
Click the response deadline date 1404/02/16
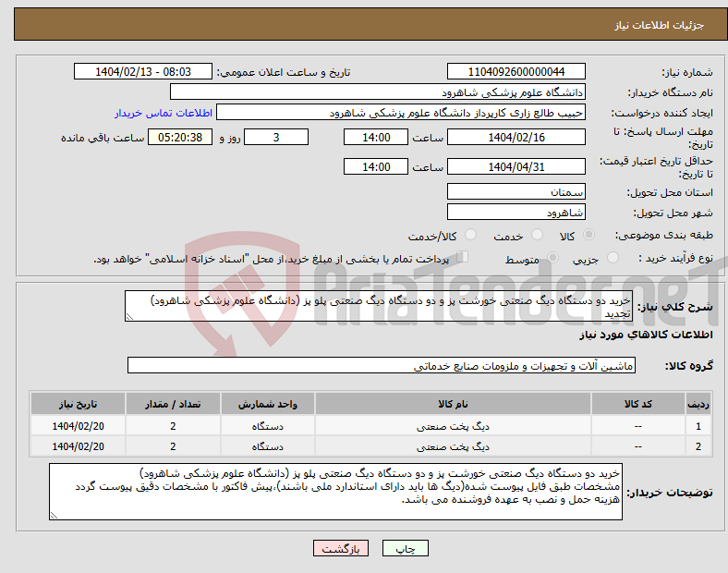(x=516, y=137)
